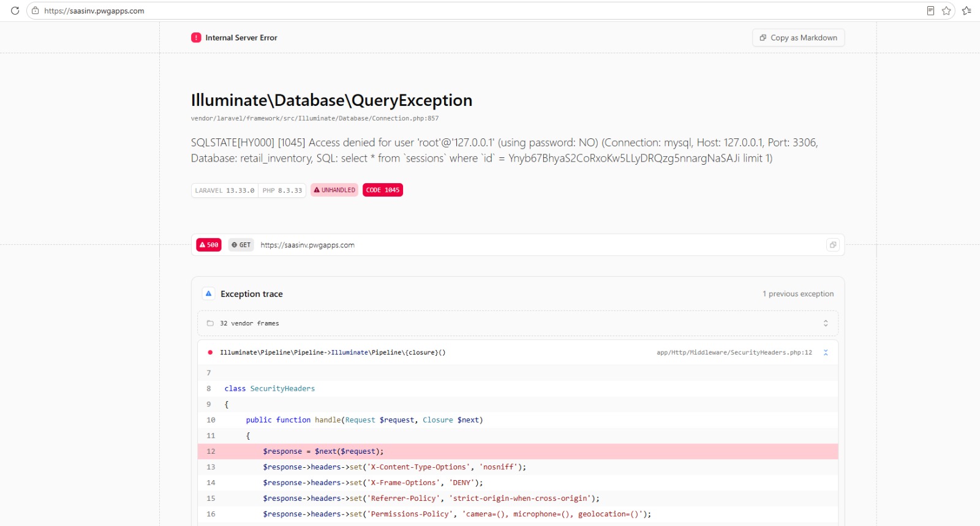
Task: Click highlighted line '$response = $next($request);'
Action: [x=518, y=451]
